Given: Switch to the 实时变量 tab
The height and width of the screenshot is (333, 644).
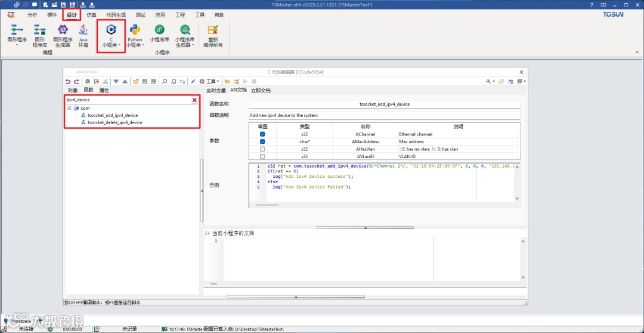Looking at the screenshot, I should pos(217,90).
